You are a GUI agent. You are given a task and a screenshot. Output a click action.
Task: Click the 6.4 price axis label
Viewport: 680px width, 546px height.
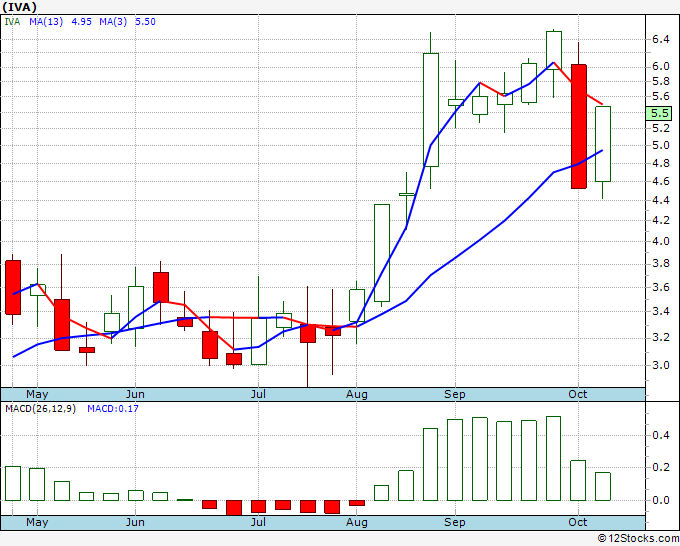(660, 39)
